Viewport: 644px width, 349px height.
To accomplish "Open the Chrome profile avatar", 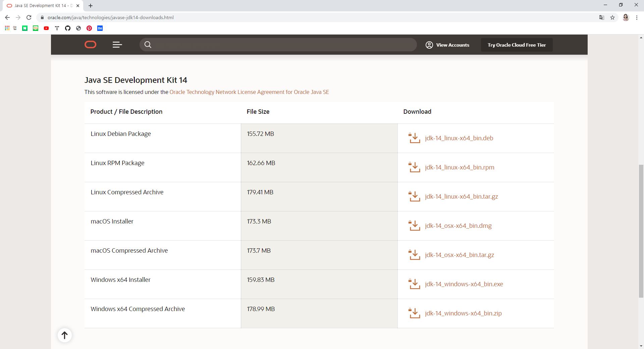I will [626, 17].
